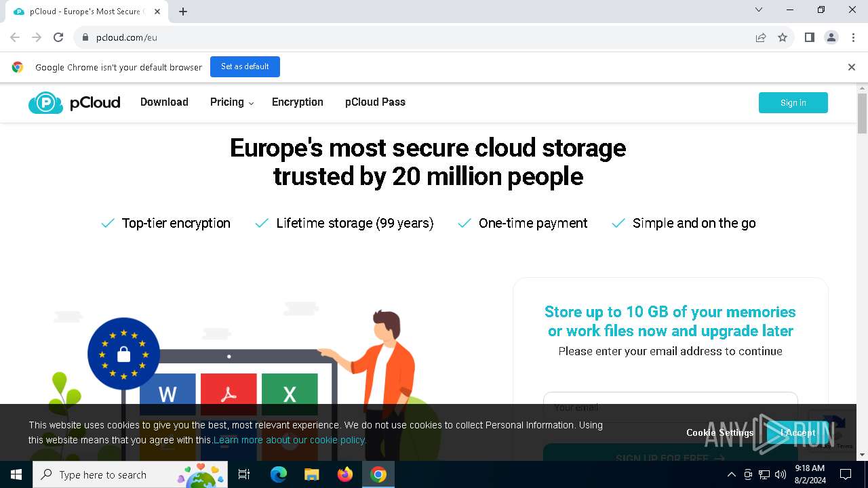Go to the Encryption page
The height and width of the screenshot is (488, 868).
tap(298, 102)
